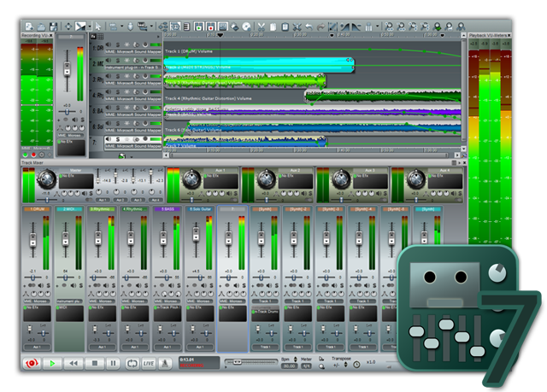This screenshot has height=392, width=547.
Task: Click the undo arrow icon
Action: pos(309,26)
